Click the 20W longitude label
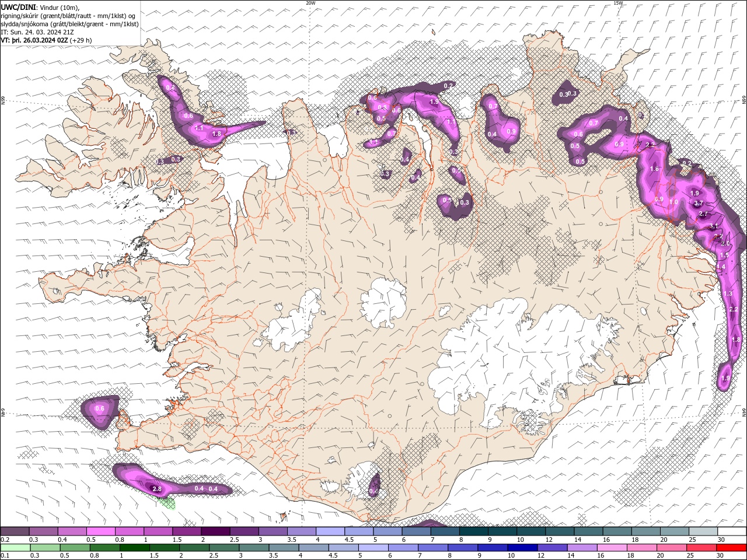The height and width of the screenshot is (560, 747). (x=310, y=3)
